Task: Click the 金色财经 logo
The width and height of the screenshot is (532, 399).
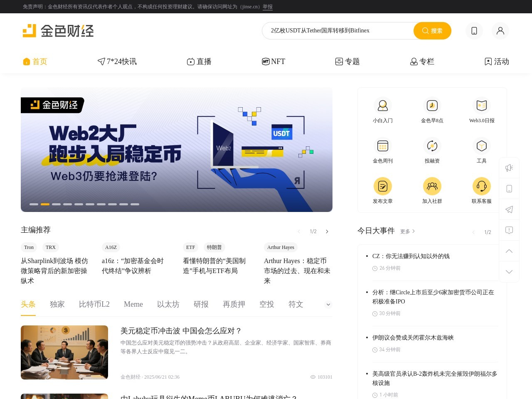Action: pyautogui.click(x=58, y=31)
